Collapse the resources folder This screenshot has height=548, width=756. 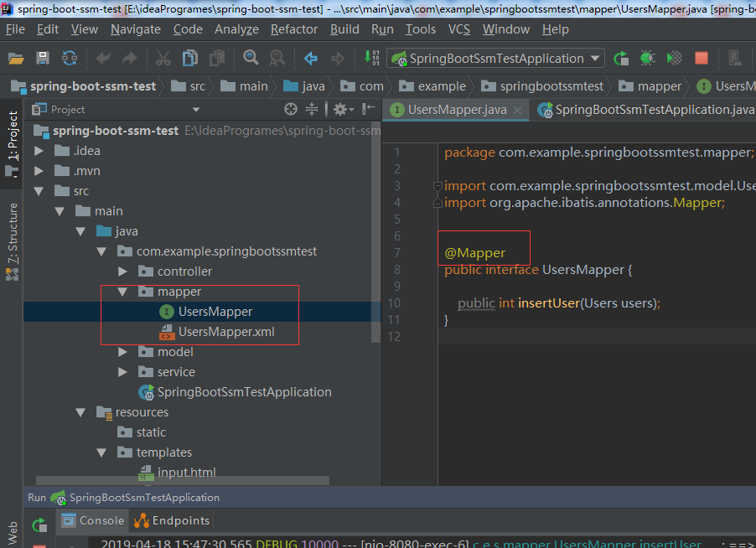pyautogui.click(x=80, y=412)
